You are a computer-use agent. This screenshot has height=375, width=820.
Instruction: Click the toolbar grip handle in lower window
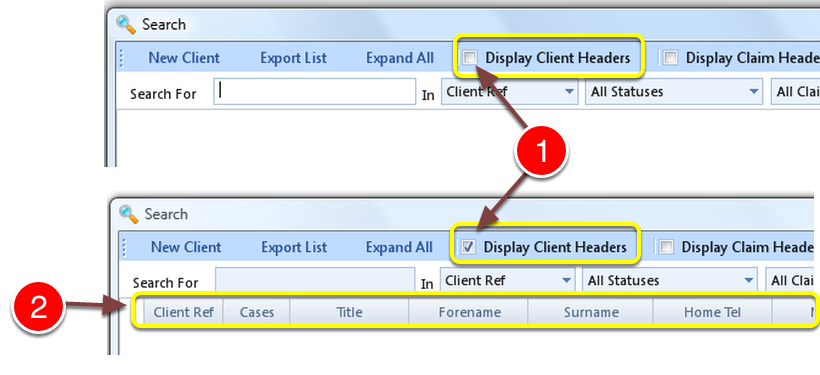tap(124, 247)
